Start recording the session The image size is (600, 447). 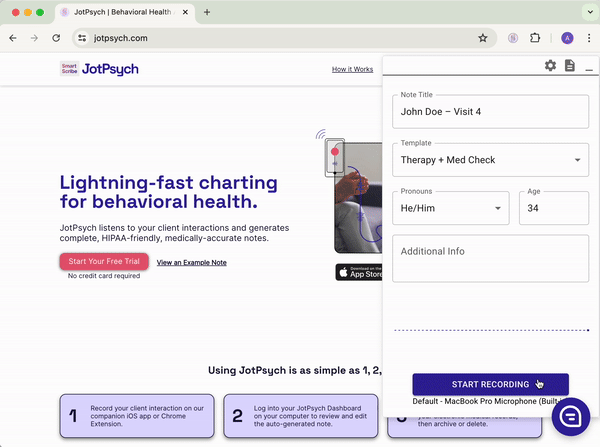pos(491,384)
